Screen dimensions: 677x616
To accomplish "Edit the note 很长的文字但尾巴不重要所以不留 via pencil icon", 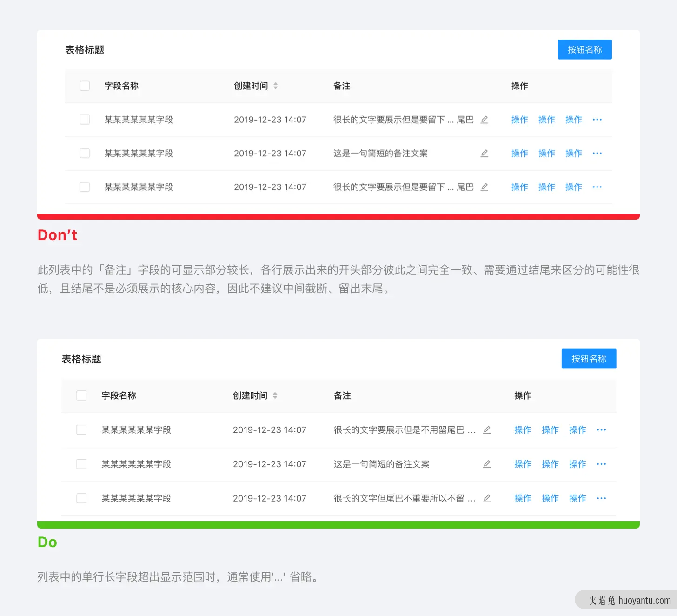I will [x=487, y=498].
